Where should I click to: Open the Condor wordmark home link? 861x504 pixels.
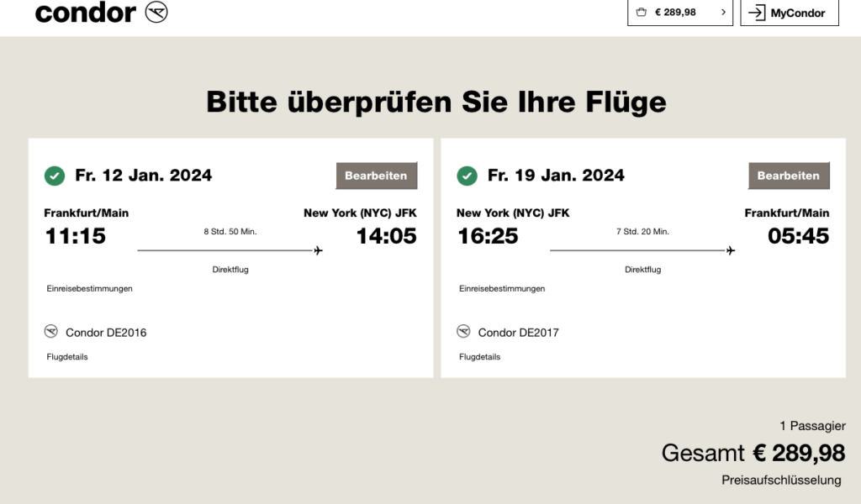tap(85, 12)
